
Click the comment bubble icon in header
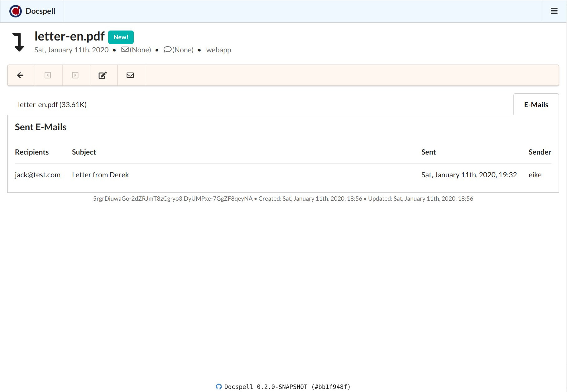tap(167, 50)
